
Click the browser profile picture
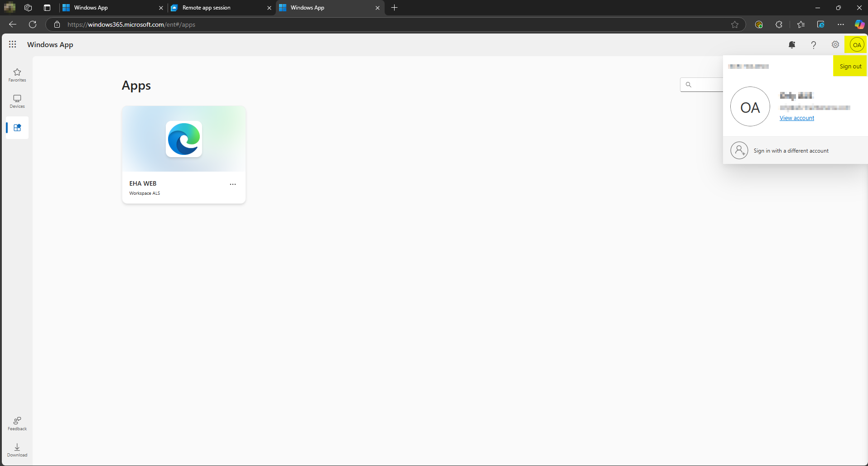click(x=10, y=7)
